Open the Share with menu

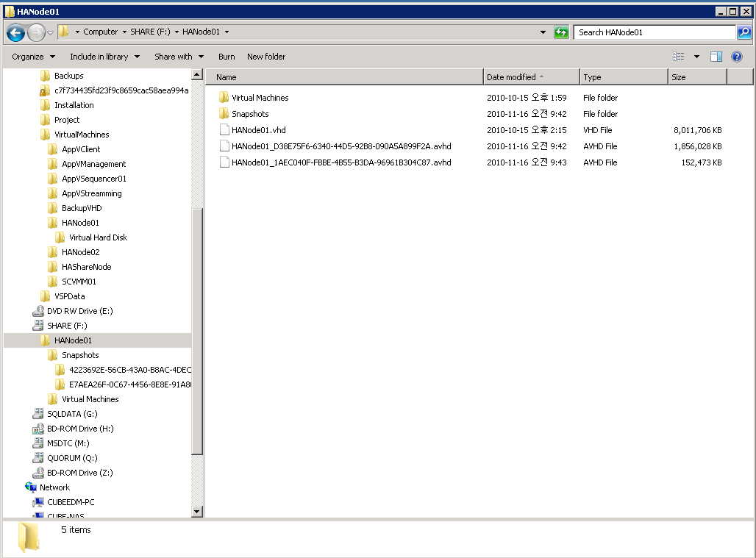179,57
